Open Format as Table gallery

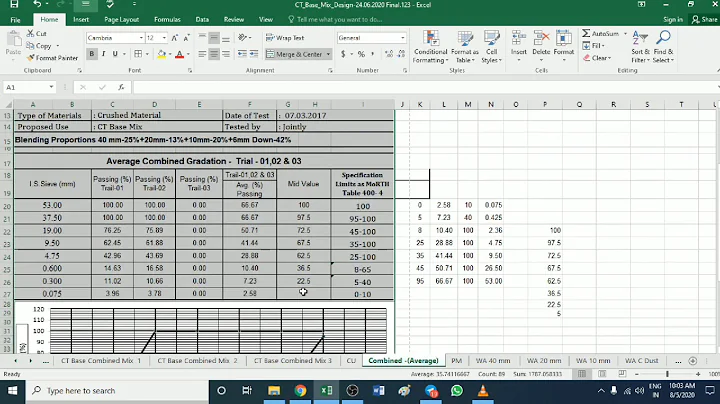(x=465, y=47)
